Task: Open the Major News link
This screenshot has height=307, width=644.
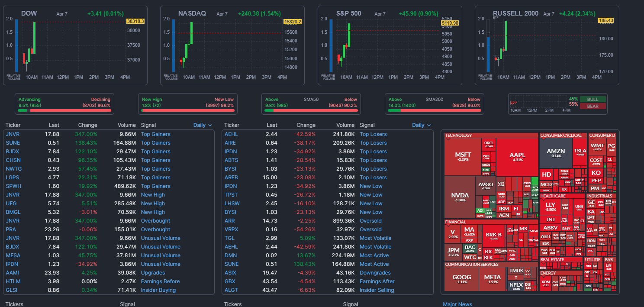Action: click(457, 304)
